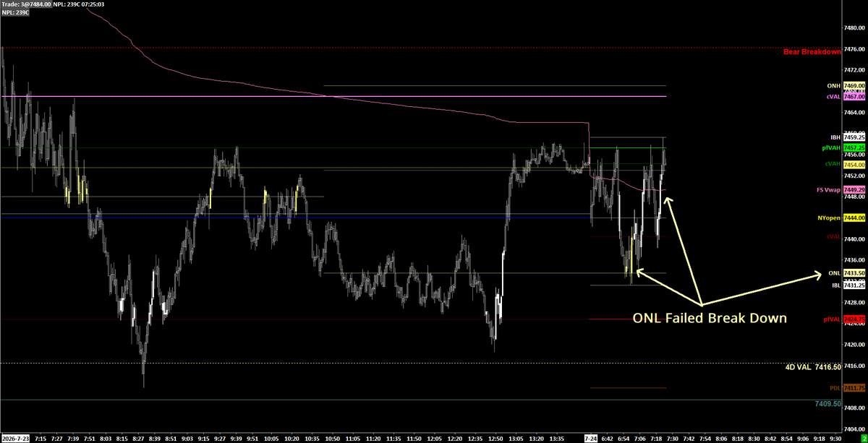
Task: Select the IBL level label
Action: (835, 285)
